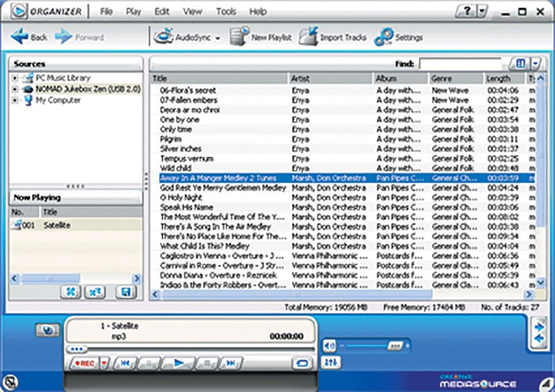Viewport: 555px width, 392px height.
Task: Open the View menu
Action: 192,11
